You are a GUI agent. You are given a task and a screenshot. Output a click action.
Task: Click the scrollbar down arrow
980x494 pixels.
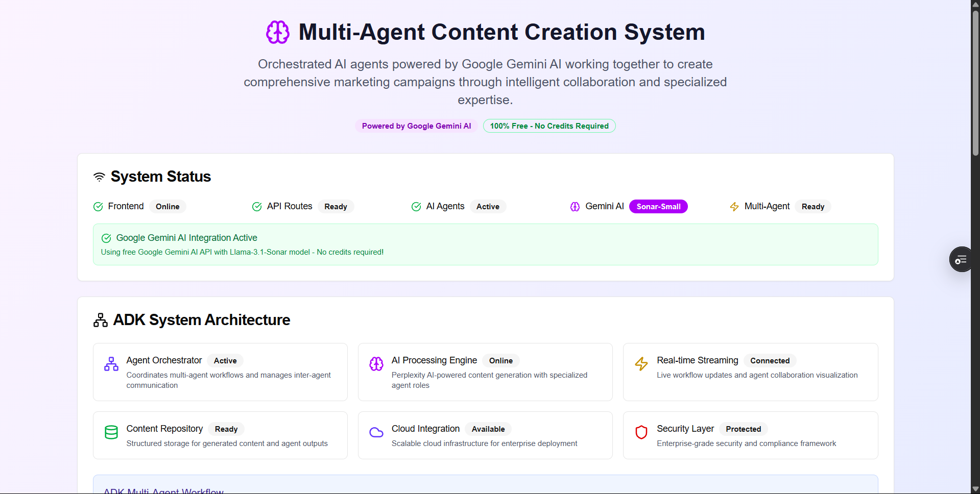pyautogui.click(x=975, y=489)
